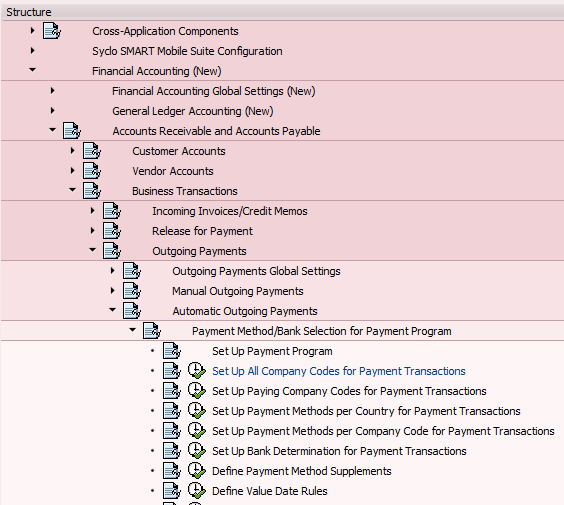Open documentation icon beside Outgoing Payments
Screen dimensions: 564x505
(112, 251)
